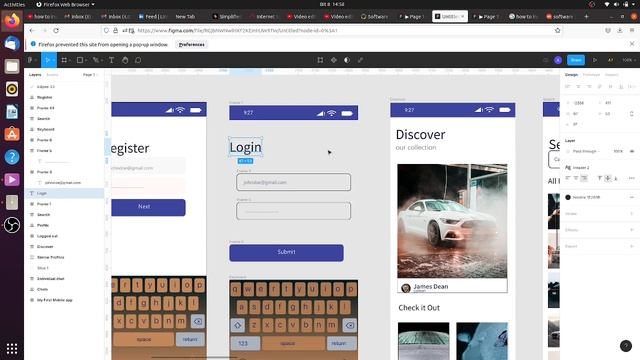Bookmark this page with star icon
640x360 pixels.
coord(558,31)
